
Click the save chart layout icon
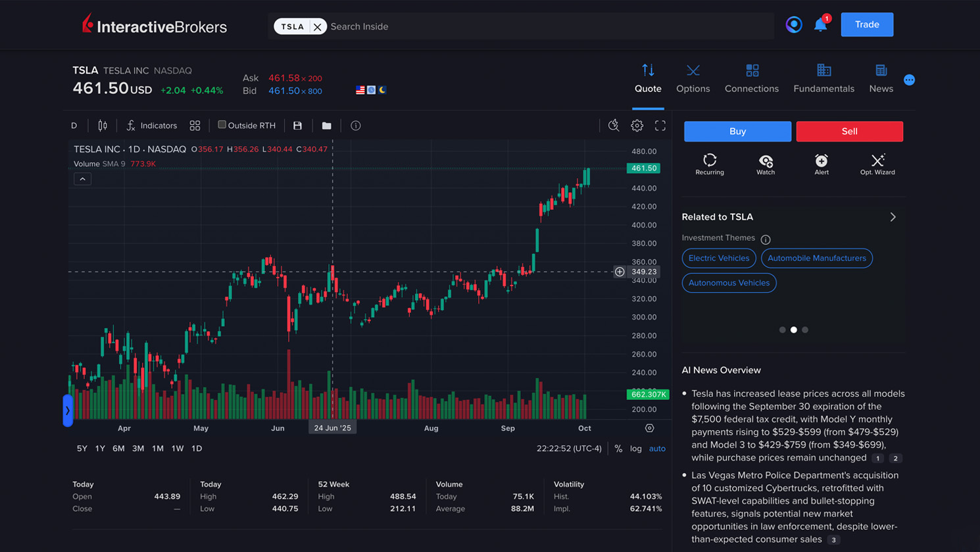point(297,125)
